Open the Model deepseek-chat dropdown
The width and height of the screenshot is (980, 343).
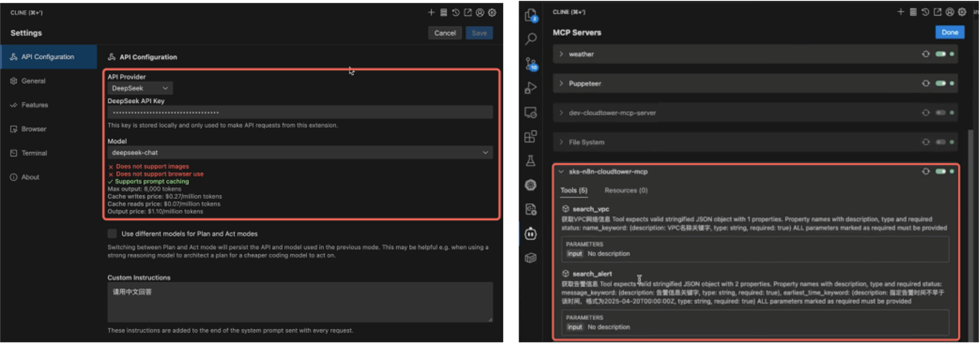(300, 152)
